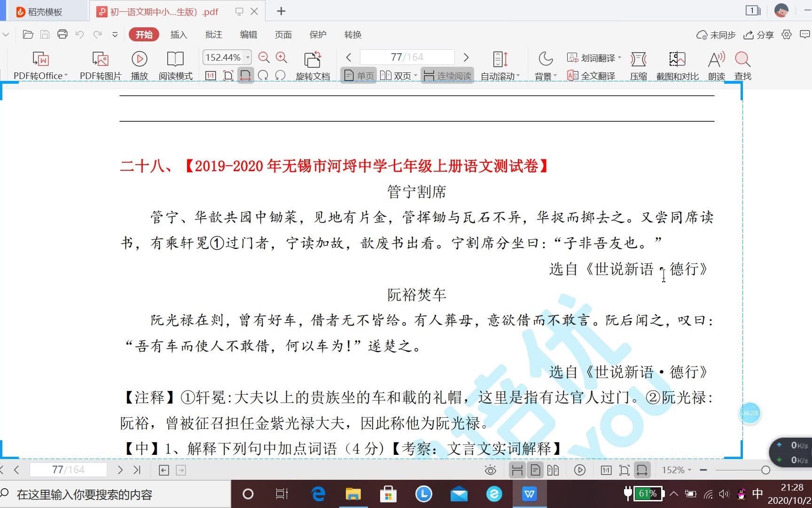The width and height of the screenshot is (812, 508).
Task: Open the 查找 search tool
Action: (743, 65)
